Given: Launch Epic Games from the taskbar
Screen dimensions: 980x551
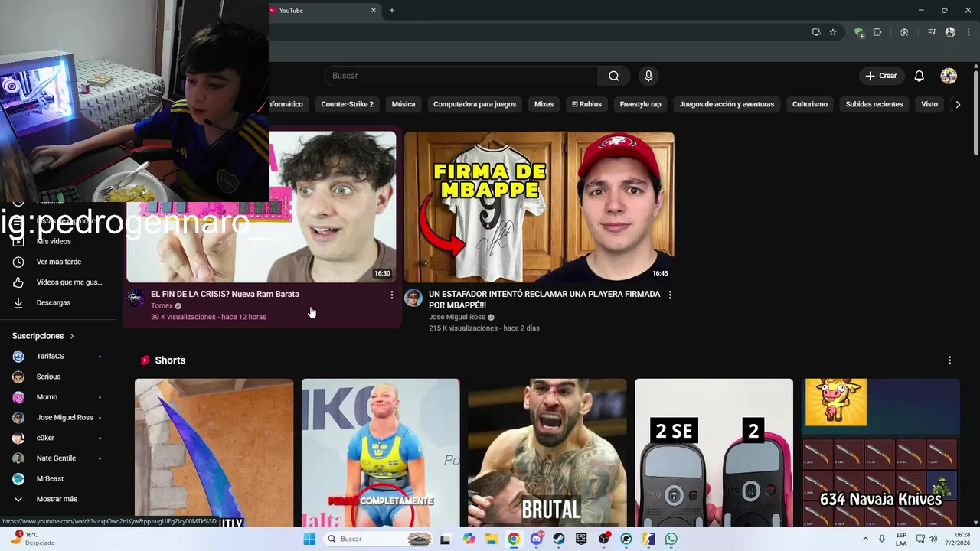Looking at the screenshot, I should pyautogui.click(x=581, y=539).
